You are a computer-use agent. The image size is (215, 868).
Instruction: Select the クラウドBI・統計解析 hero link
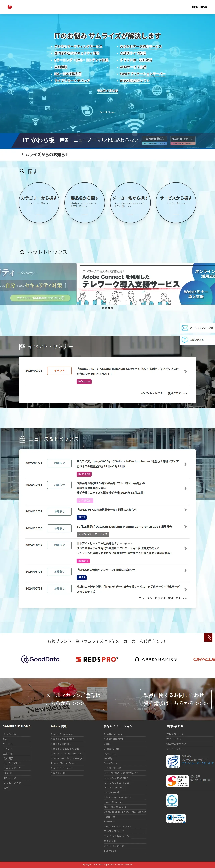136,60
